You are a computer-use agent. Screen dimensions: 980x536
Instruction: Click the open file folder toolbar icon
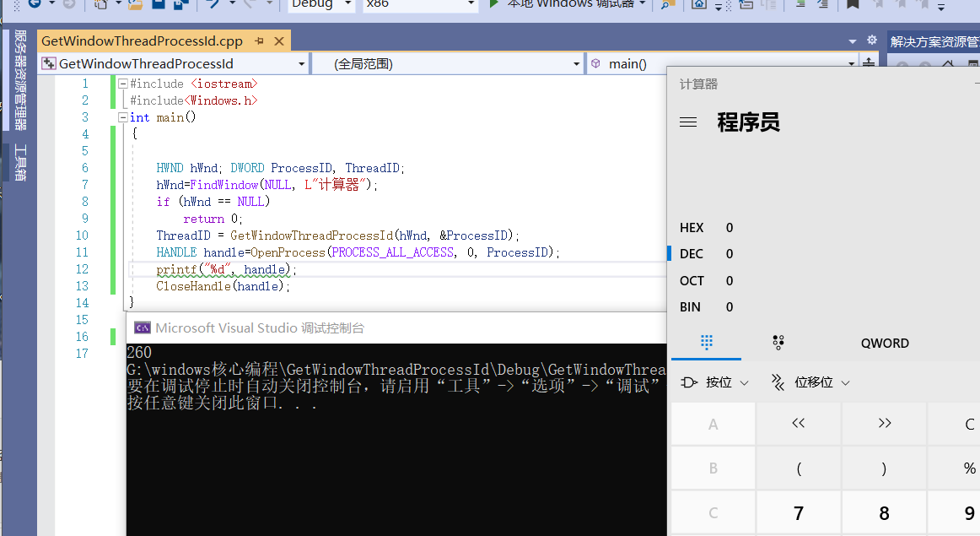point(135,3)
